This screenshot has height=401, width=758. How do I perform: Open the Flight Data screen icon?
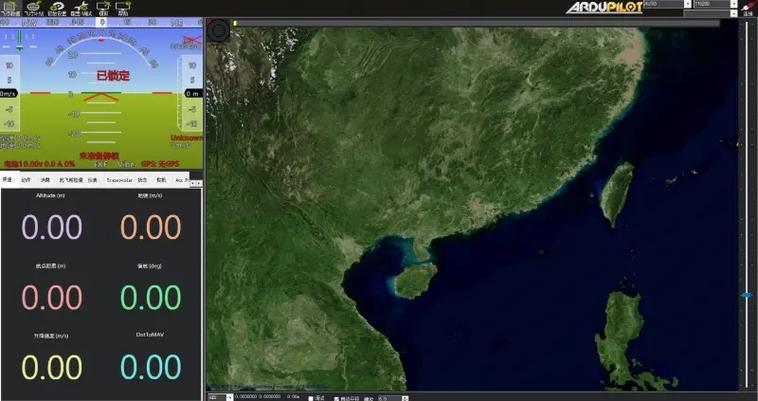coord(10,8)
